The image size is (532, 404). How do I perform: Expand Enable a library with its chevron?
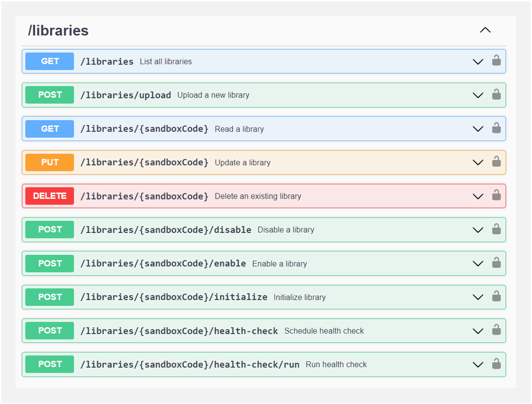[x=478, y=264]
